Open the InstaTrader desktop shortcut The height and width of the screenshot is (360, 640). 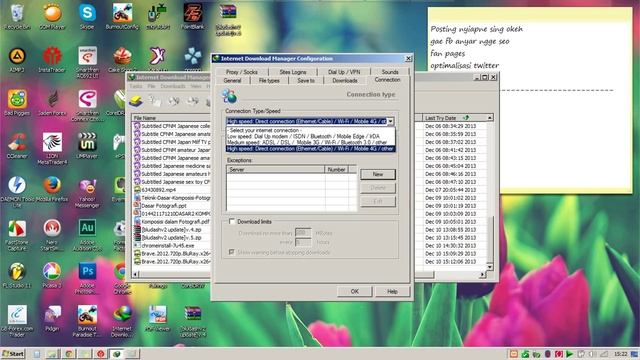click(52, 60)
